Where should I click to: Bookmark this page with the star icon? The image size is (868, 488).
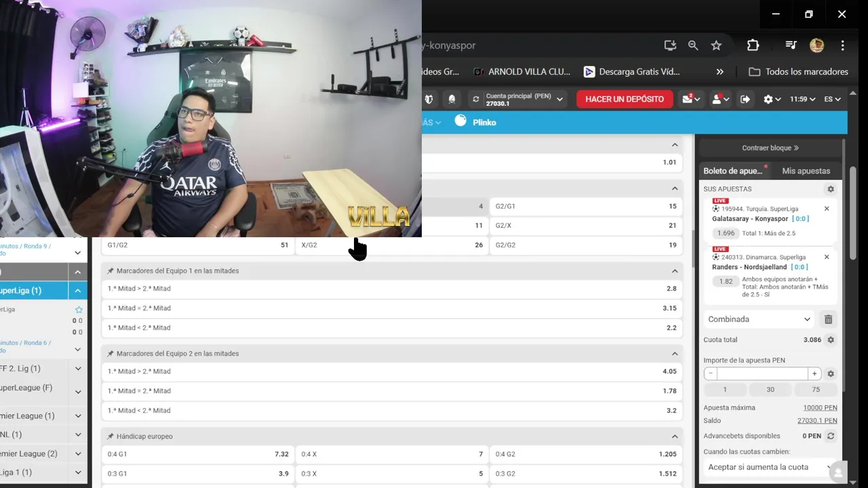(716, 45)
